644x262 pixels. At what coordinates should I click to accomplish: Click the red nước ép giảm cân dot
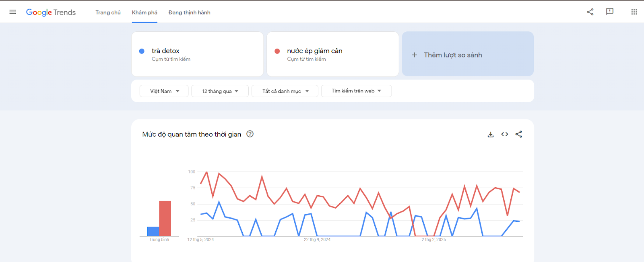277,51
